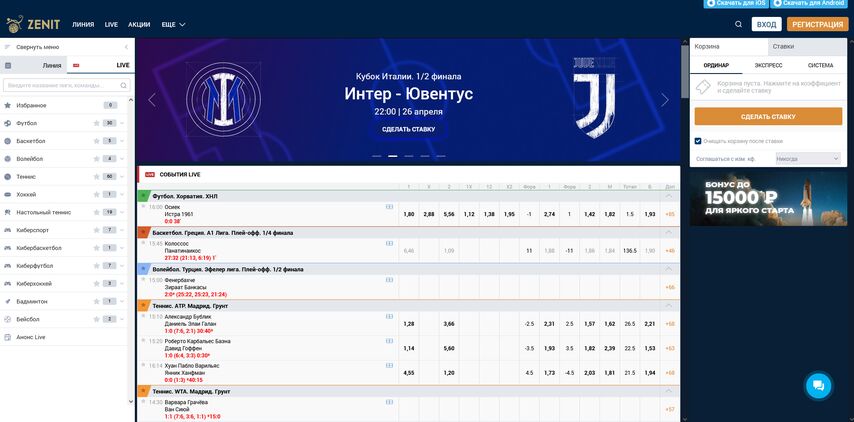Favorite the Киберфутбол category star
Image resolution: width=854 pixels, height=422 pixels.
[96, 266]
